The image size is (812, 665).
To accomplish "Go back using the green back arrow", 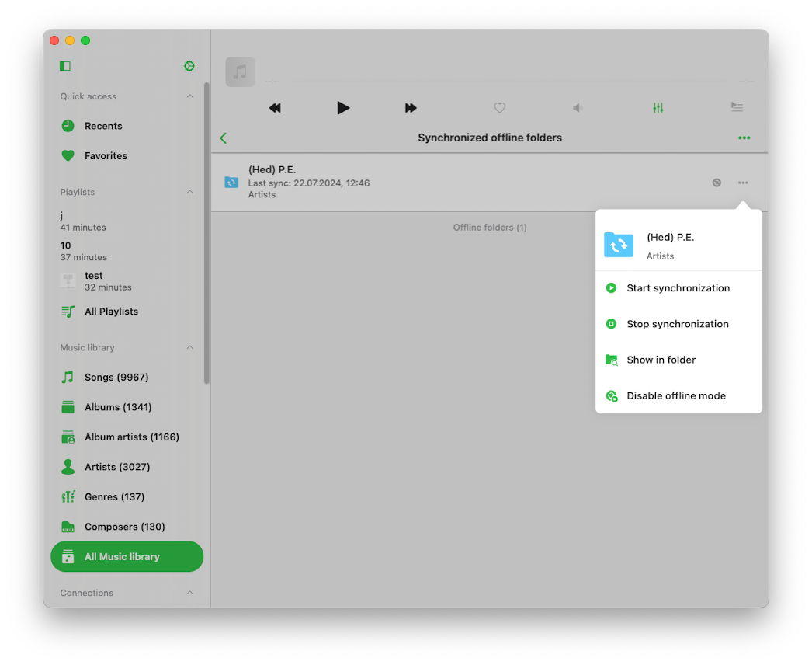I will (223, 138).
